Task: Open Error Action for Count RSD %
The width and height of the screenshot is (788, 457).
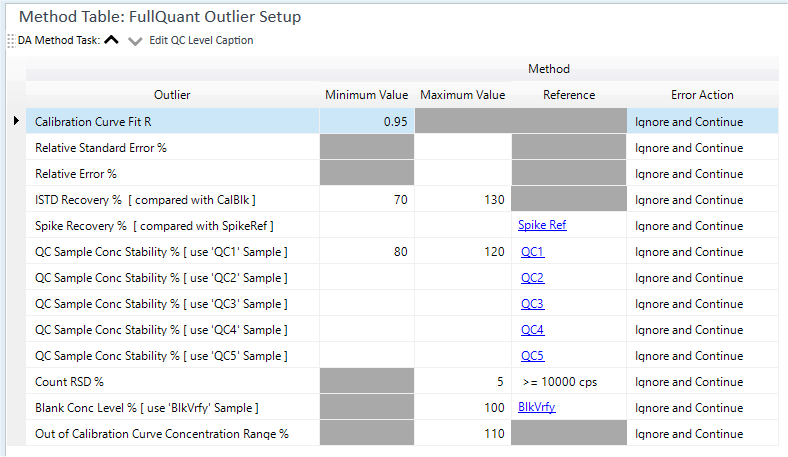Action: (703, 382)
